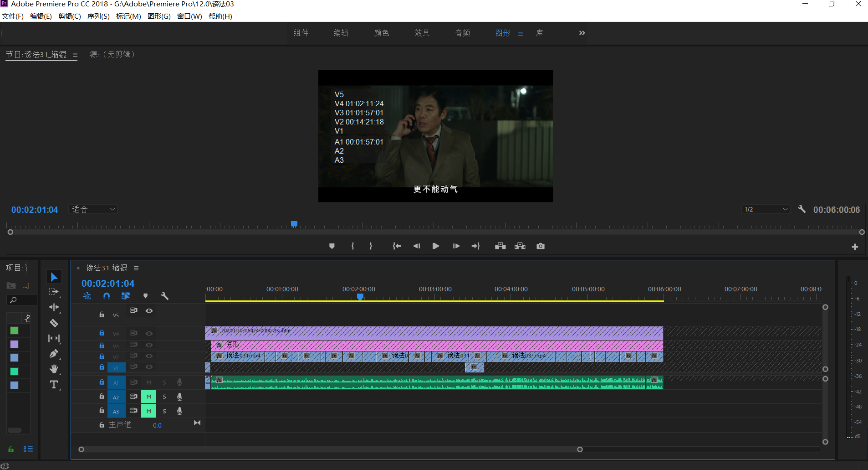868x470 pixels.
Task: Solo the A2 audio track
Action: pyautogui.click(x=164, y=397)
